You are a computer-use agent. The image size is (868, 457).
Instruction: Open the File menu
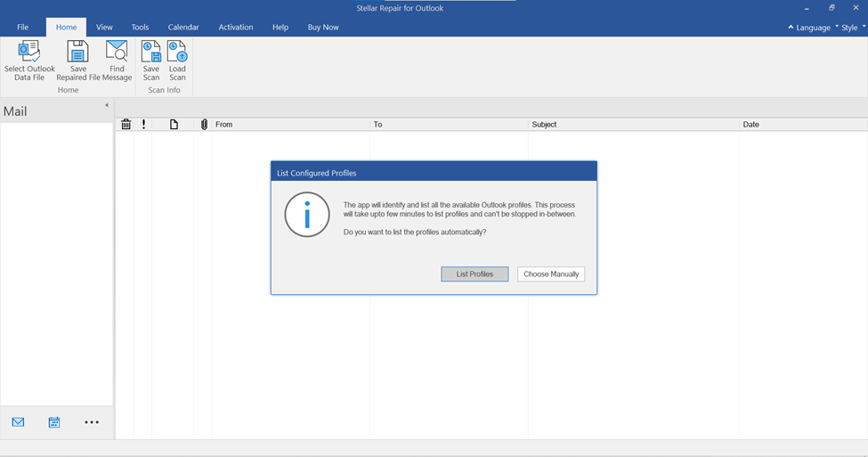click(x=23, y=28)
